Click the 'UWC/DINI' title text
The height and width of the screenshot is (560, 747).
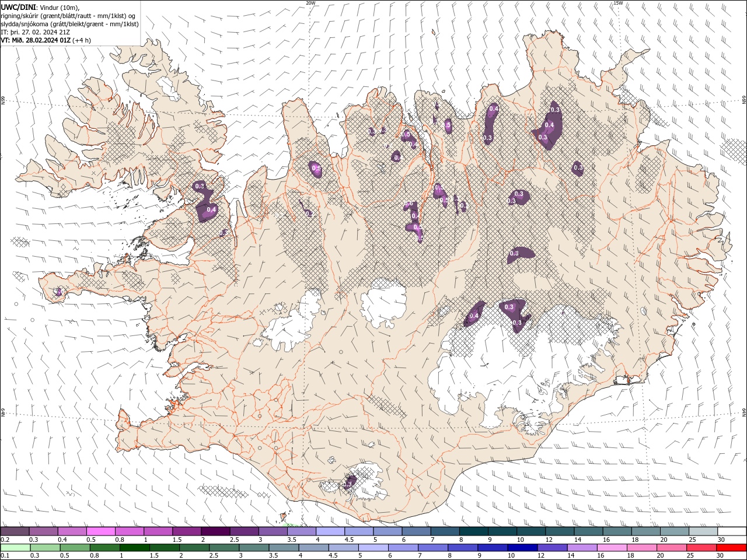pyautogui.click(x=18, y=6)
